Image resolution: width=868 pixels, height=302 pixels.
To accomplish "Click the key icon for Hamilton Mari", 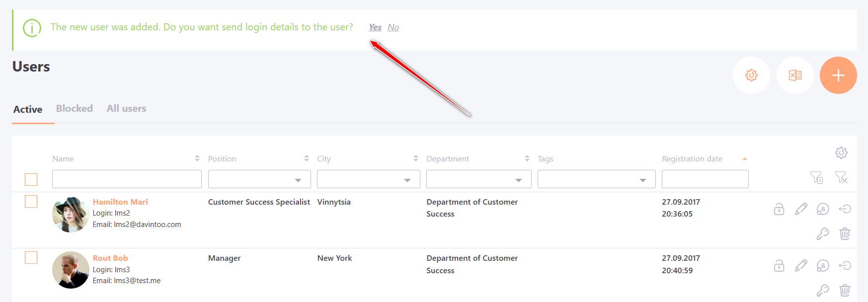I will coord(823,233).
